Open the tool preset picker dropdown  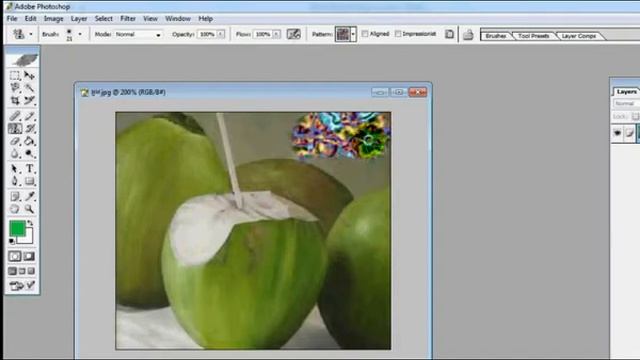(x=31, y=34)
